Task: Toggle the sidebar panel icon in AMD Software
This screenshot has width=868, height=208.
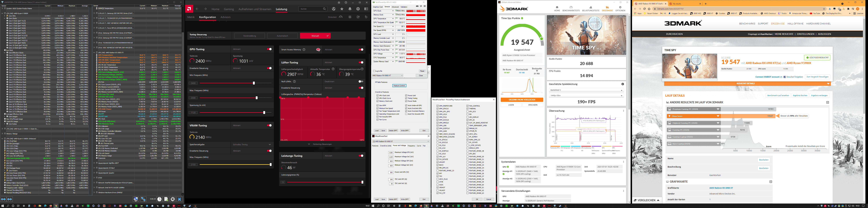Action: (366, 9)
